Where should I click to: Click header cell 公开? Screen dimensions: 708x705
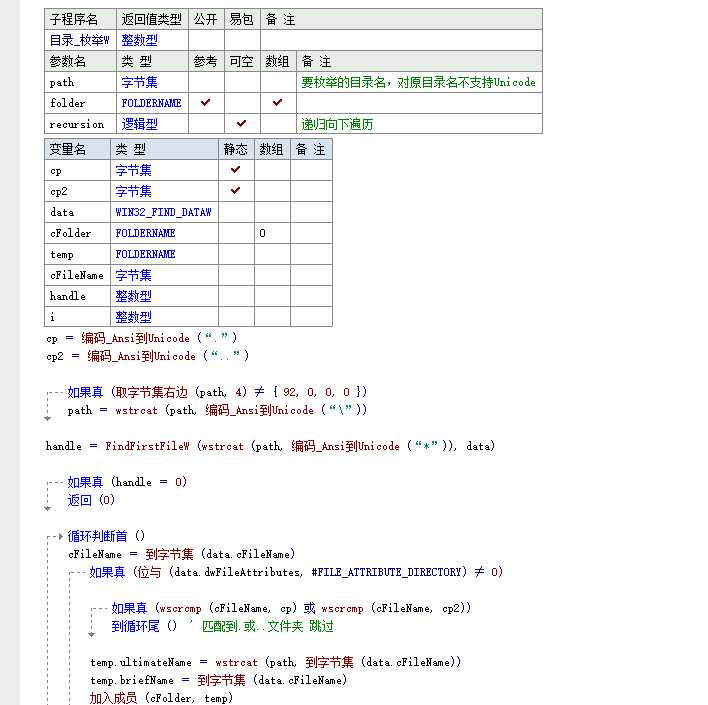click(x=205, y=19)
